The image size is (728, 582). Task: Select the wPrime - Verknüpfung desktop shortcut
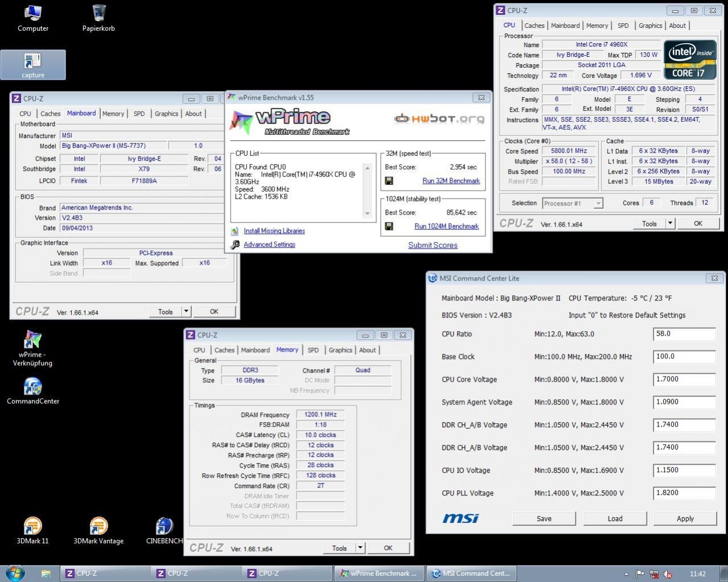coord(32,348)
